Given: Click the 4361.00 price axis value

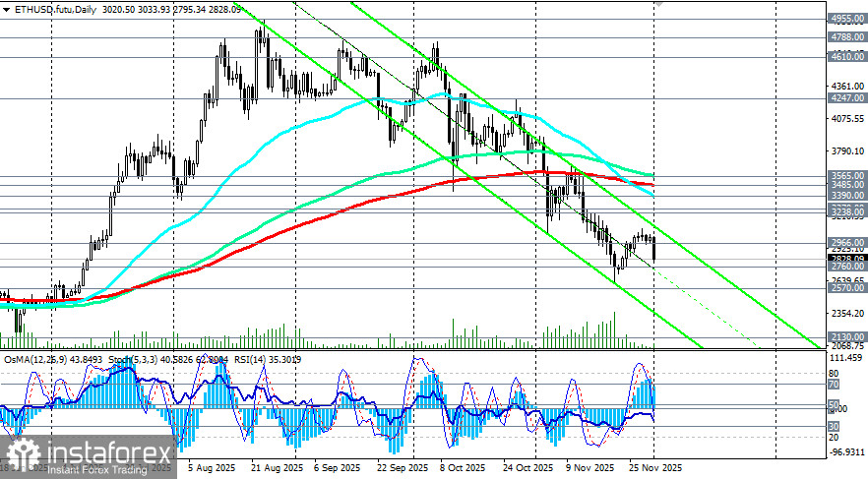Looking at the screenshot, I should click(x=847, y=87).
